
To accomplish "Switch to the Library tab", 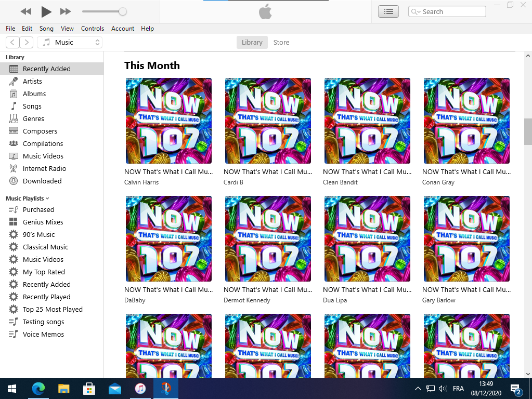I will pyautogui.click(x=252, y=43).
